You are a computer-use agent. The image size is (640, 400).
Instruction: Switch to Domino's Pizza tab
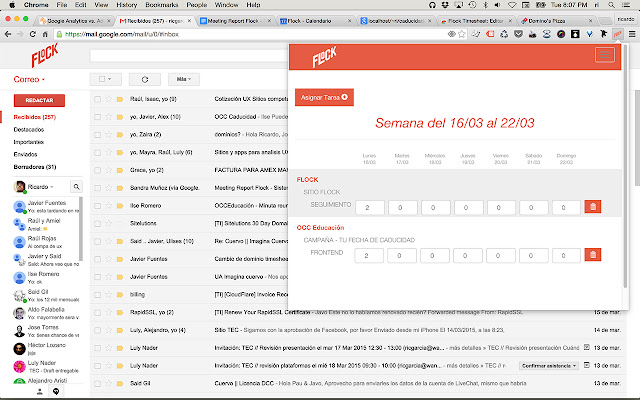[x=556, y=20]
